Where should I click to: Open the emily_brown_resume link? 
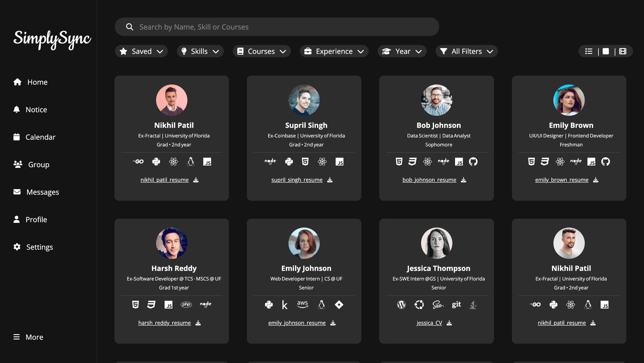coord(562,180)
